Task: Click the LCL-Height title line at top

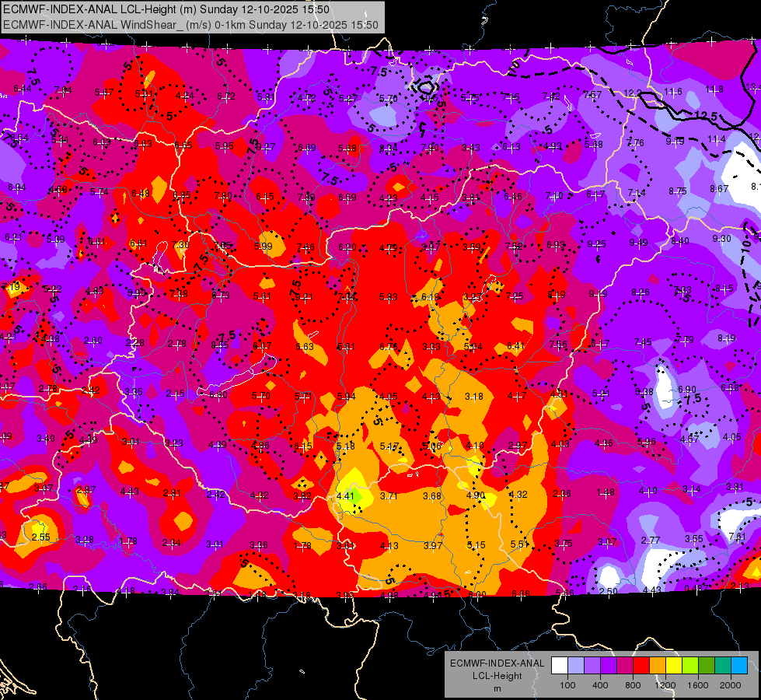Action: [x=166, y=9]
